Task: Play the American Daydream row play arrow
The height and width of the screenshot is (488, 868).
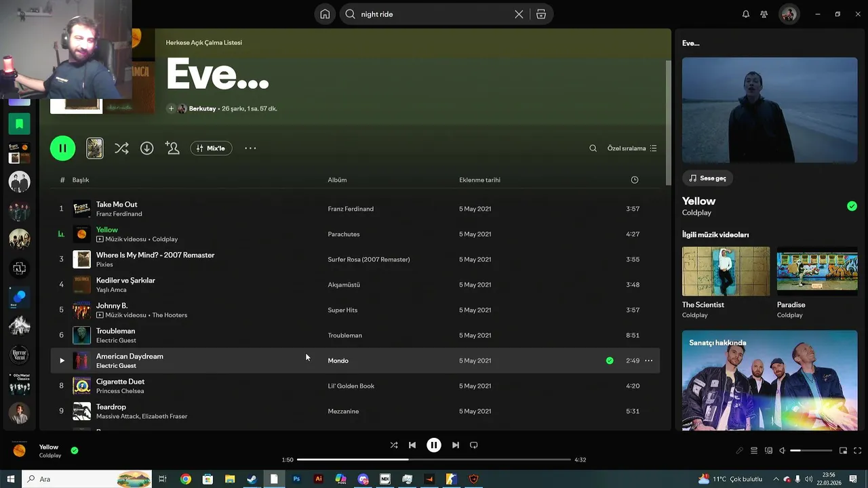Action: [x=62, y=361]
